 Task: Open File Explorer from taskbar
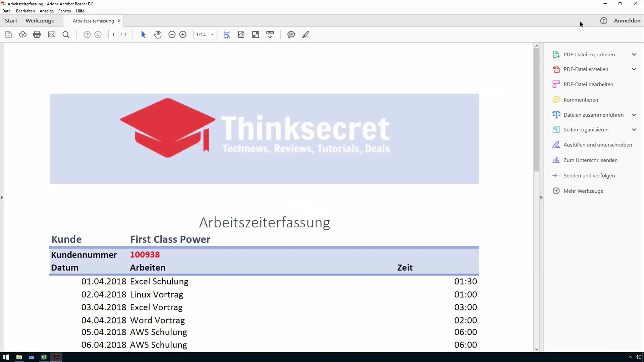click(19, 357)
